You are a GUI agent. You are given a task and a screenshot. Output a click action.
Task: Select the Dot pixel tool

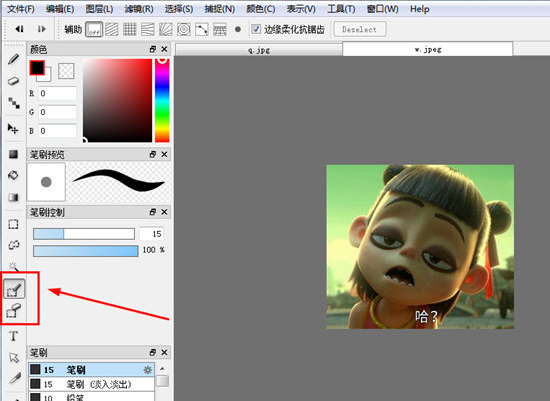point(14,103)
